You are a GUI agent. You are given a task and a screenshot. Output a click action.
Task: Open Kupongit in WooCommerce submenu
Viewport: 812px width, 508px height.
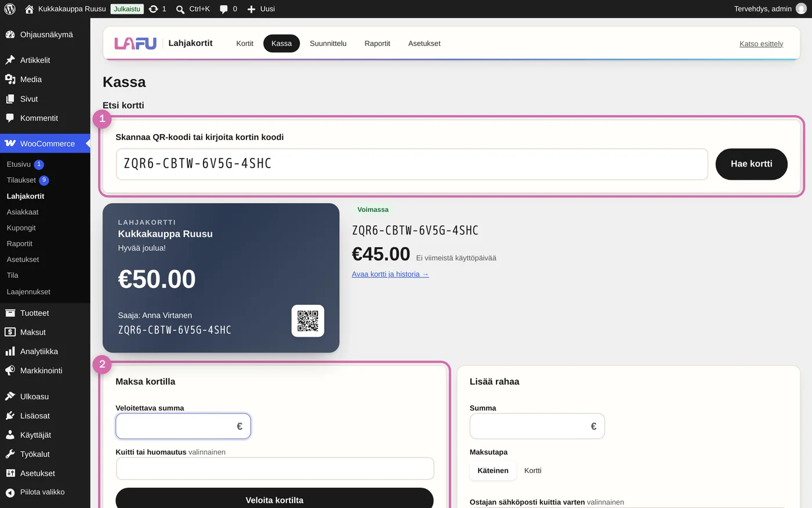coord(21,228)
